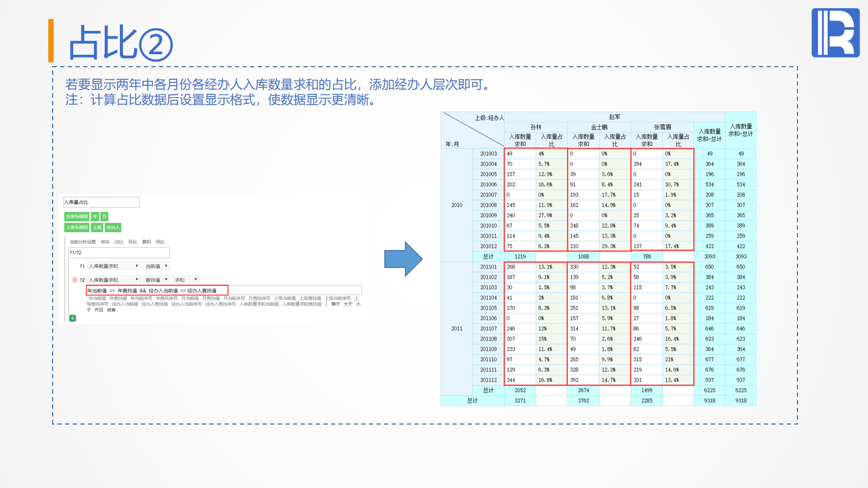Insert 上级查找值 into the condition
The height and width of the screenshot is (488, 868).
click(x=310, y=298)
